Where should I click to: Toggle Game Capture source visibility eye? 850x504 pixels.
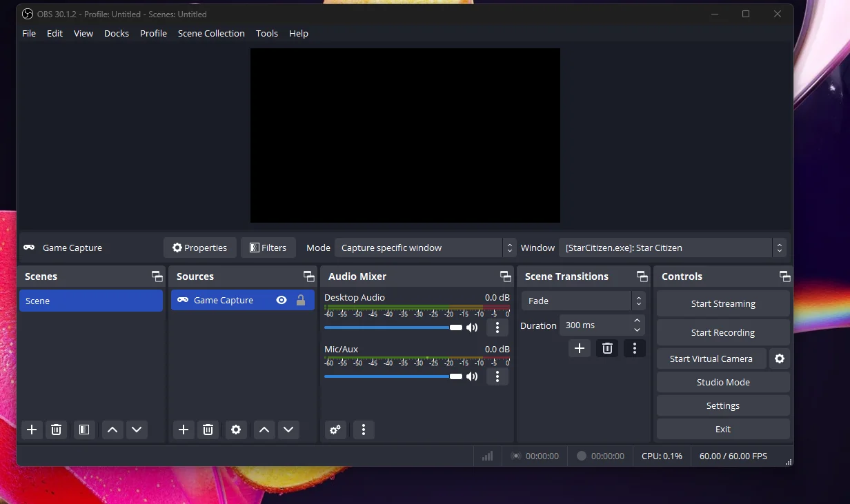(281, 300)
